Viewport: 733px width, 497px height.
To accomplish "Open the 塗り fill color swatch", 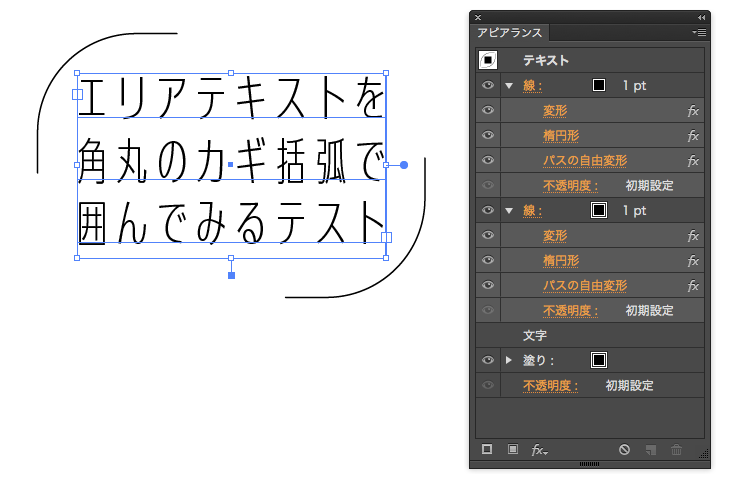I will coord(599,360).
